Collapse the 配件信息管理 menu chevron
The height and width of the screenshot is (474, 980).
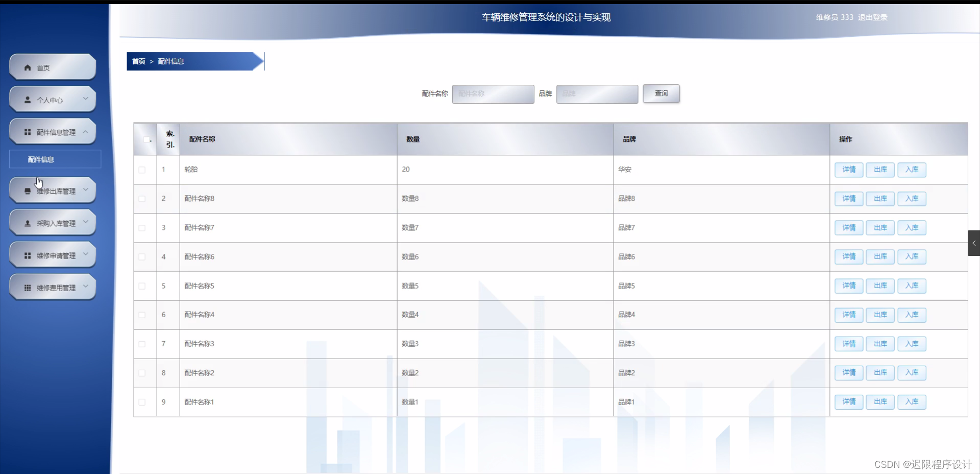point(86,131)
